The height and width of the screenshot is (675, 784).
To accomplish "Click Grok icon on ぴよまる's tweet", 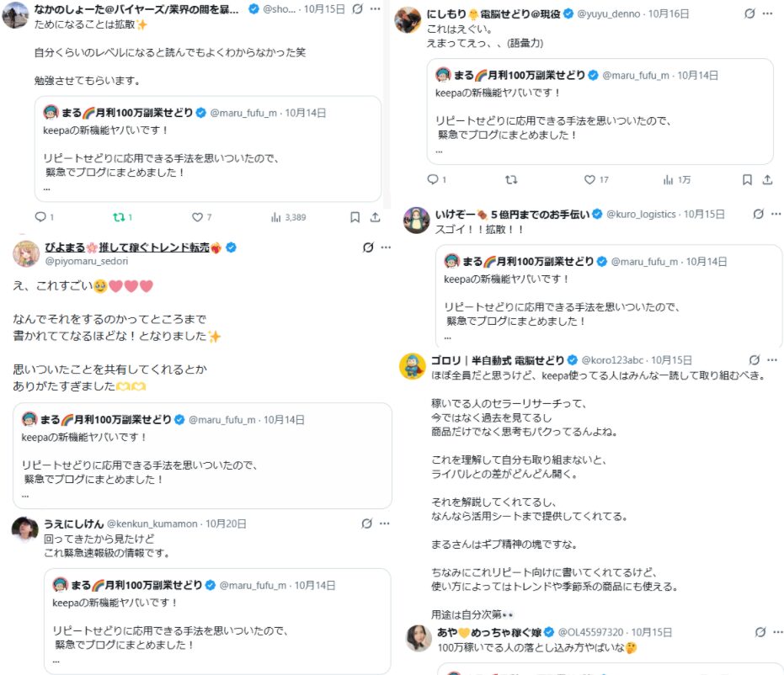I will point(367,247).
